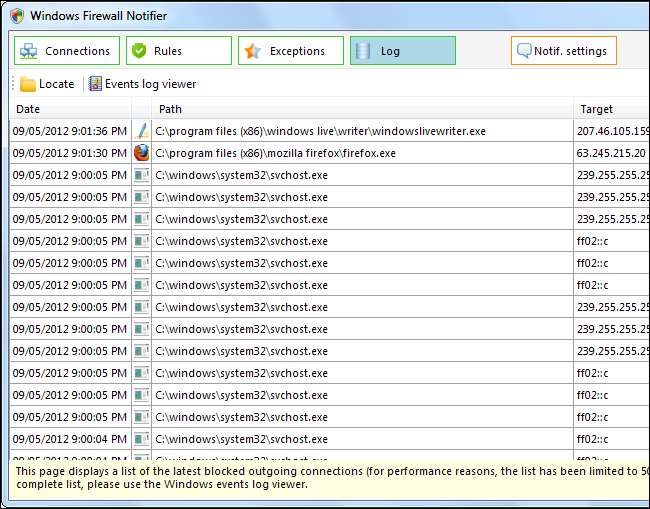Click the Windows Live Writer application icon

point(142,131)
